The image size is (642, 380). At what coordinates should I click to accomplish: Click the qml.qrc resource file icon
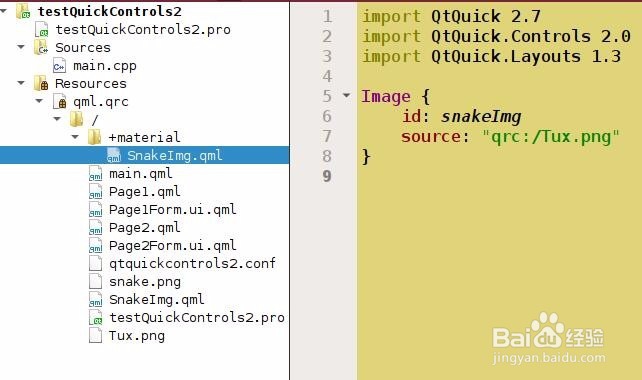pyautogui.click(x=59, y=102)
